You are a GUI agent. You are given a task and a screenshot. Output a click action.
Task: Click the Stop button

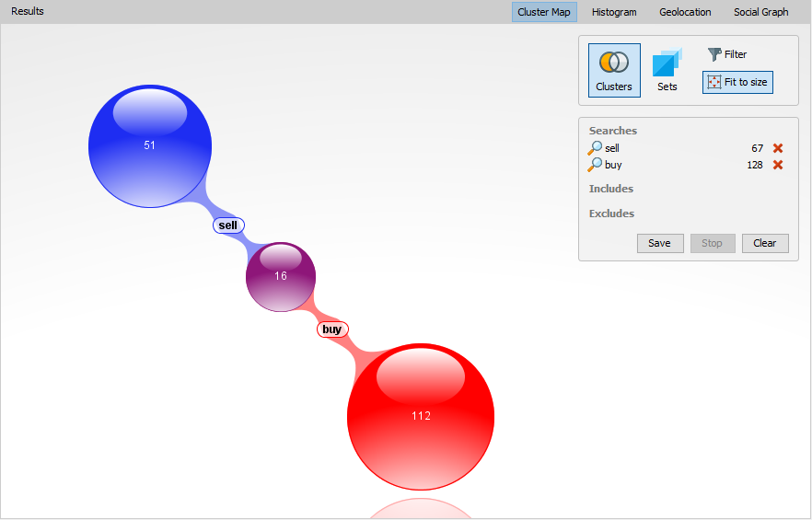coord(713,243)
